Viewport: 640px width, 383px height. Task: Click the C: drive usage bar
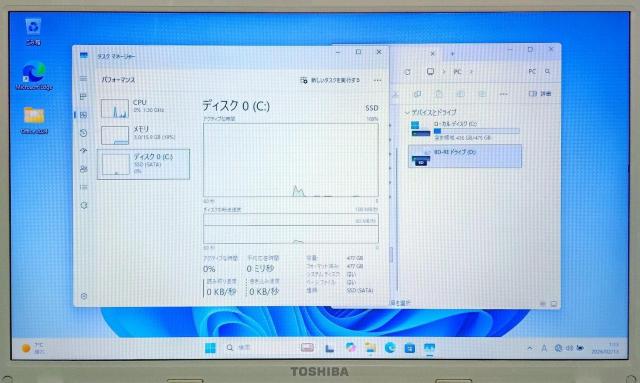[x=476, y=131]
